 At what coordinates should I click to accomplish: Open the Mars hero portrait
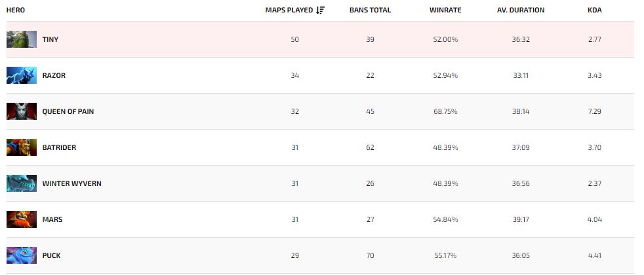click(x=22, y=219)
